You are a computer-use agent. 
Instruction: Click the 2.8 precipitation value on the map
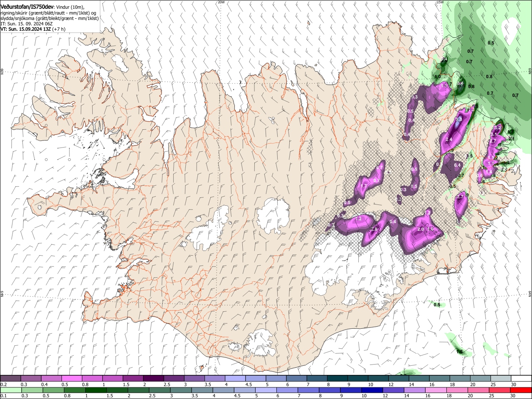374,229
